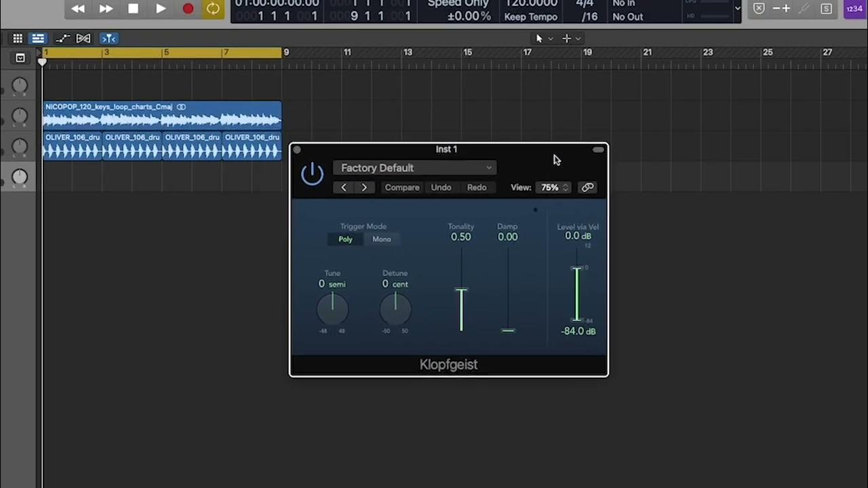Click the ±0.00% speed value
This screenshot has height=488, width=868.
pos(469,17)
